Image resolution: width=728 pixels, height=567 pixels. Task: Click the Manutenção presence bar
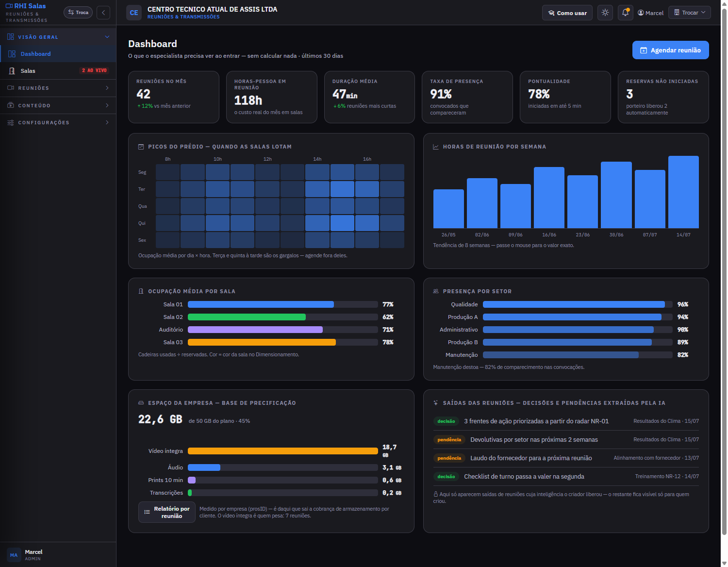(578, 355)
